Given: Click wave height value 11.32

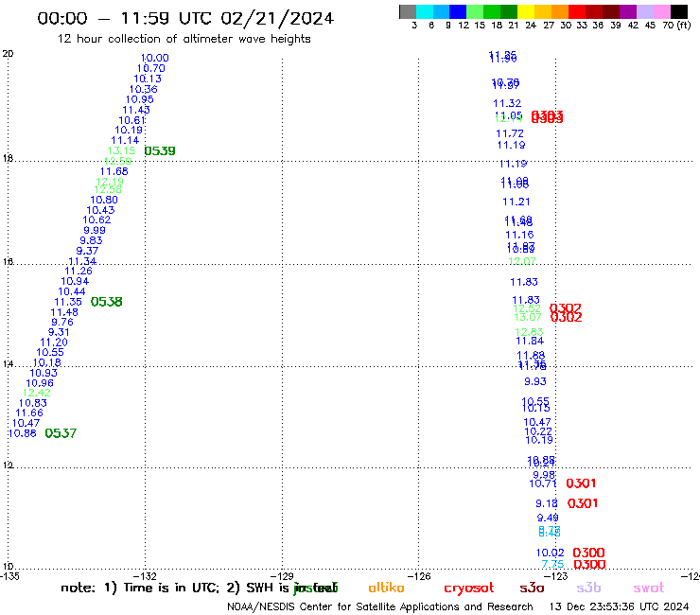Looking at the screenshot, I should coord(507,103).
